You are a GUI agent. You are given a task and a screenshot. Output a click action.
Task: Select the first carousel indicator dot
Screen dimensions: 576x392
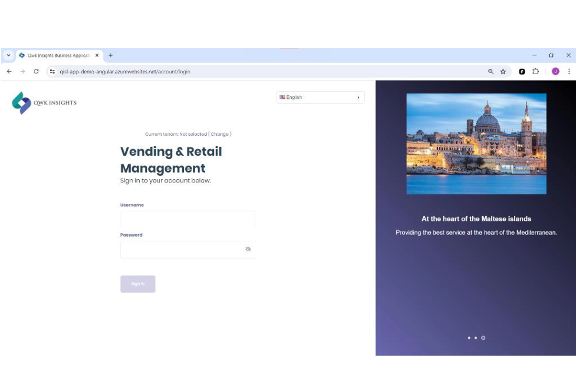(x=469, y=338)
